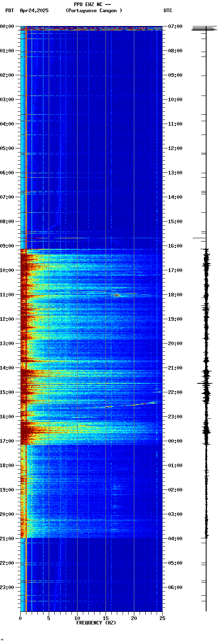Click the frequency axis '25' tick label
The width and height of the screenshot is (224, 644).
[162, 618]
